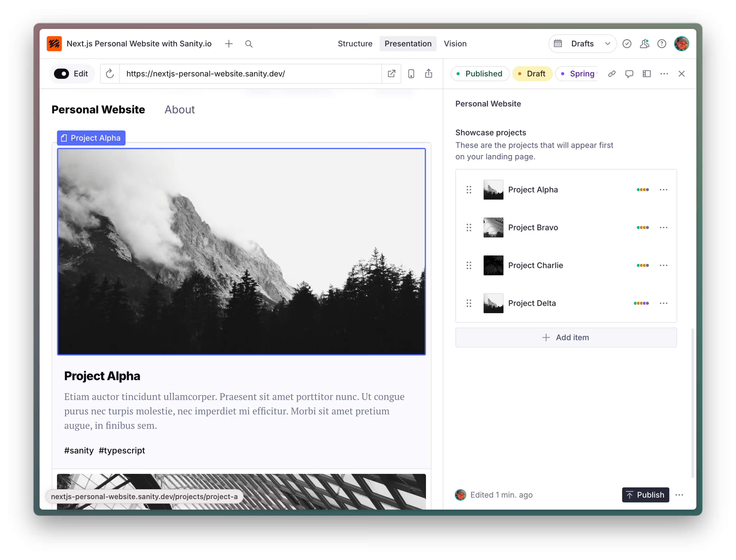Open preview in new window icon

391,74
